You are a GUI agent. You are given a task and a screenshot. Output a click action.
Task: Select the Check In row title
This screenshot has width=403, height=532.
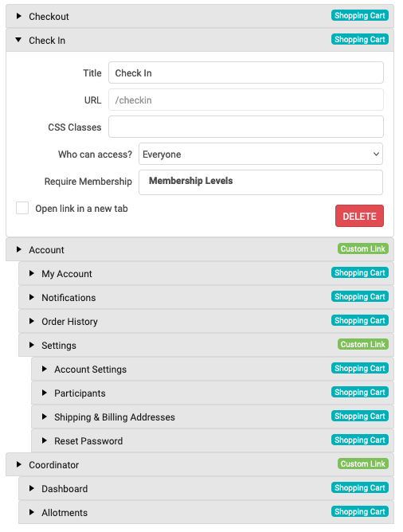(47, 41)
